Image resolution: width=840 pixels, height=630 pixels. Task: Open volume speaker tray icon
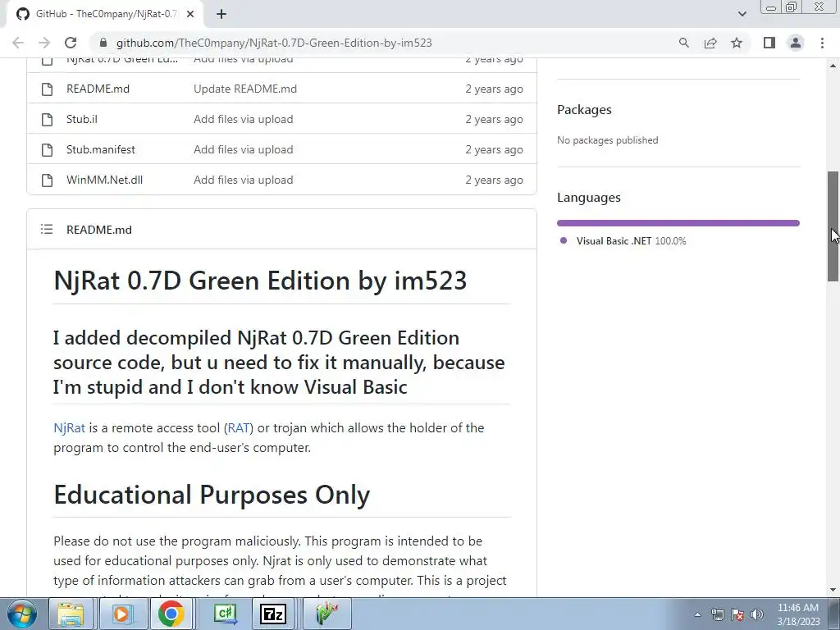tap(757, 614)
